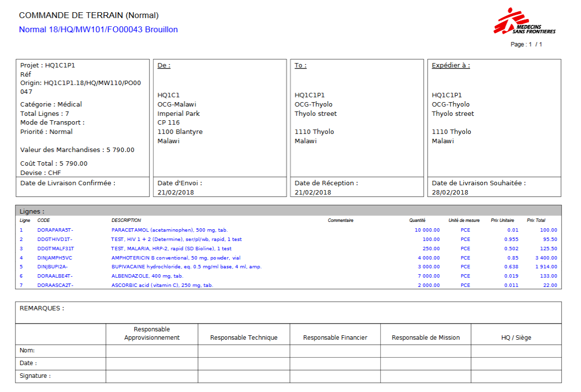581x392 pixels.
Task: Select the BUPIVACAINE hydrochloride description line
Action: click(186, 267)
